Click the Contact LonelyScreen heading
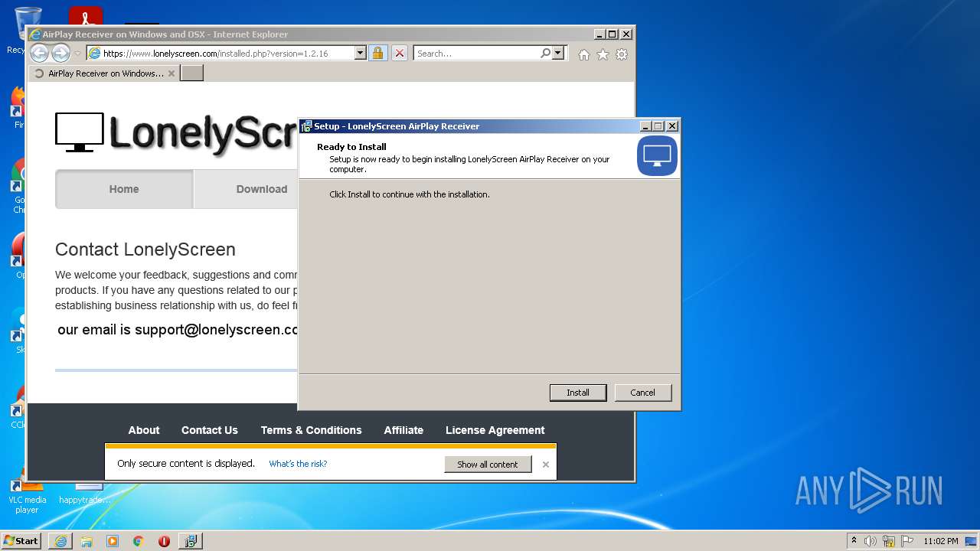Screen dimensions: 980x551 [x=145, y=249]
